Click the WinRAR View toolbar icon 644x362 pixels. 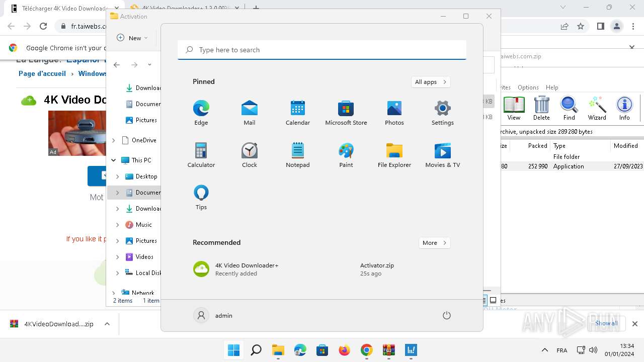(x=514, y=109)
